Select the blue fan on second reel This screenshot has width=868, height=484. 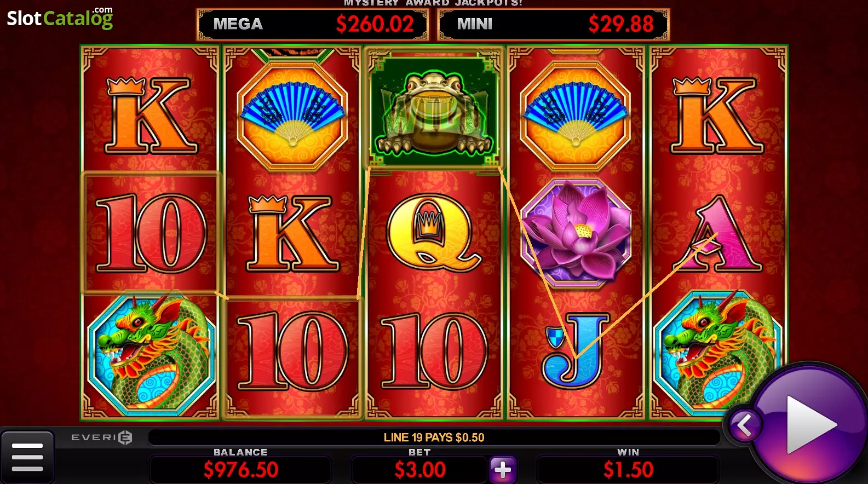(x=292, y=117)
